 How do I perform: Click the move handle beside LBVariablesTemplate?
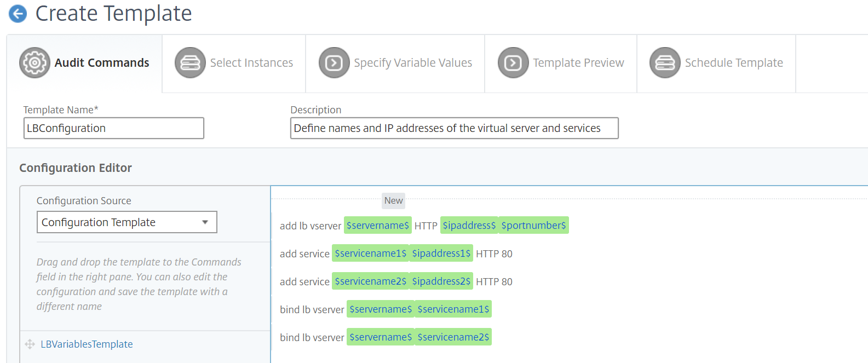click(30, 344)
